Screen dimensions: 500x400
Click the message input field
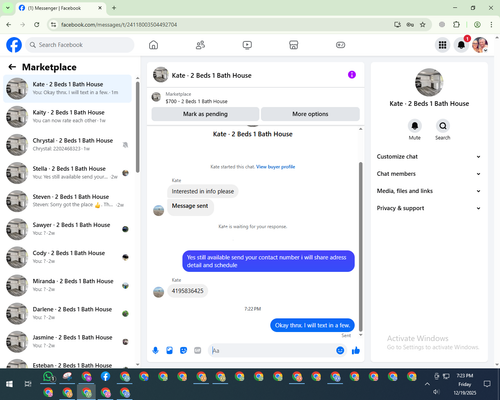click(272, 350)
